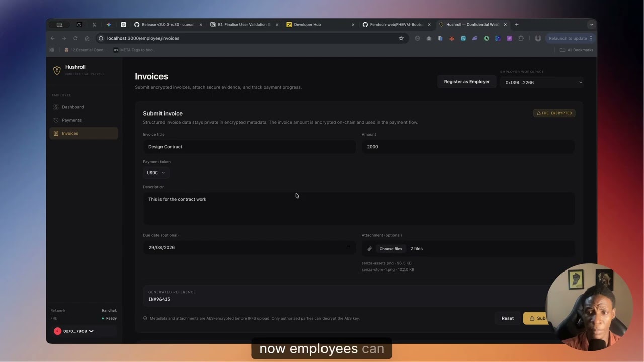Close the Developer Hub tab
This screenshot has width=644, height=362.
pyautogui.click(x=353, y=24)
